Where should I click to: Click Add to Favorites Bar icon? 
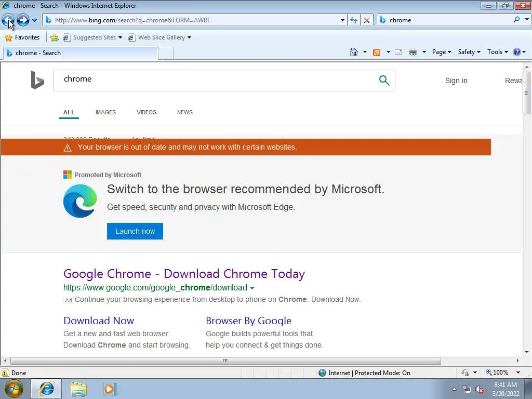pos(54,37)
